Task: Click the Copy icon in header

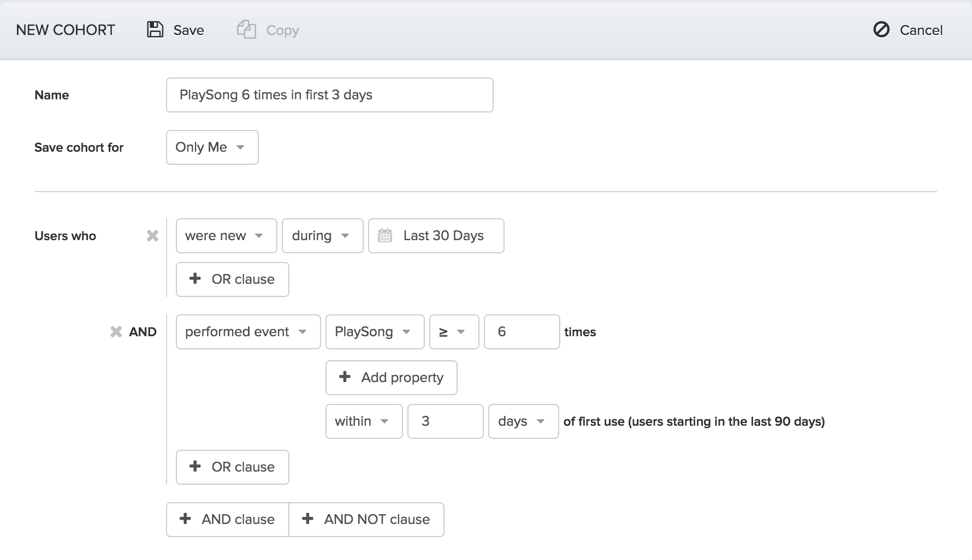Action: pos(246,29)
